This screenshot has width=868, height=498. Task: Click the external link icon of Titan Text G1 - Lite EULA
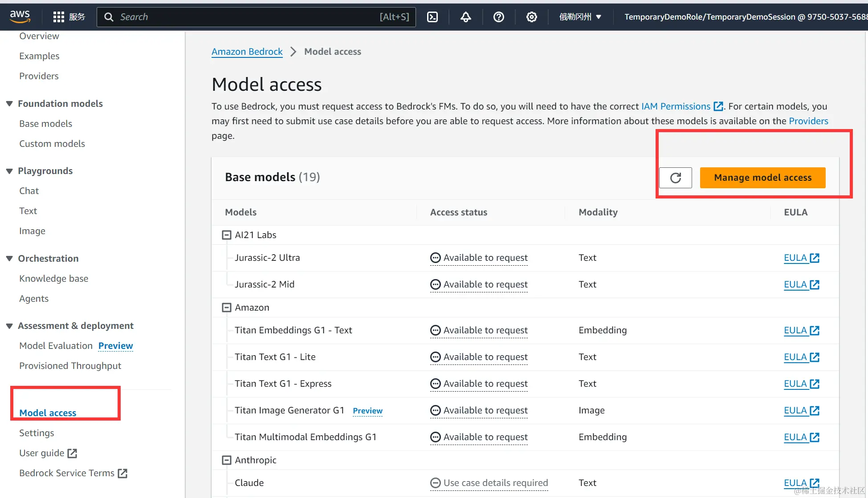[x=815, y=357]
